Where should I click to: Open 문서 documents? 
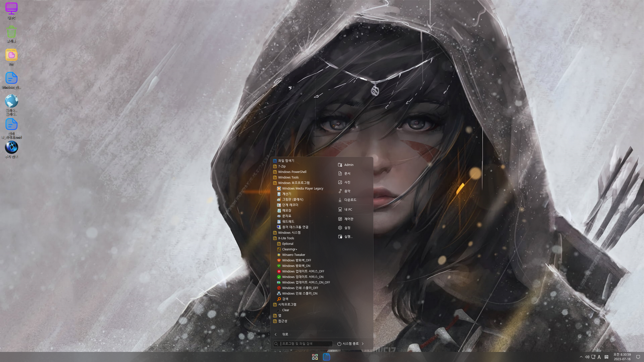(x=344, y=174)
